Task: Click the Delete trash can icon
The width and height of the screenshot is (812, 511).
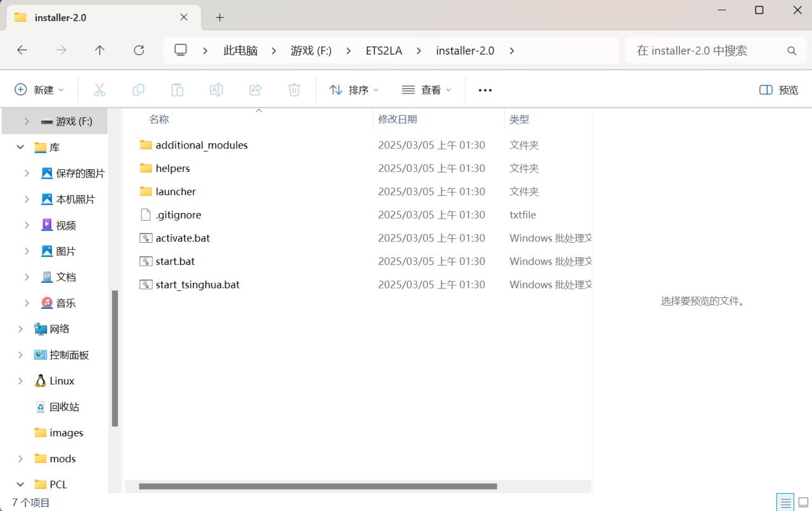Action: click(x=294, y=90)
